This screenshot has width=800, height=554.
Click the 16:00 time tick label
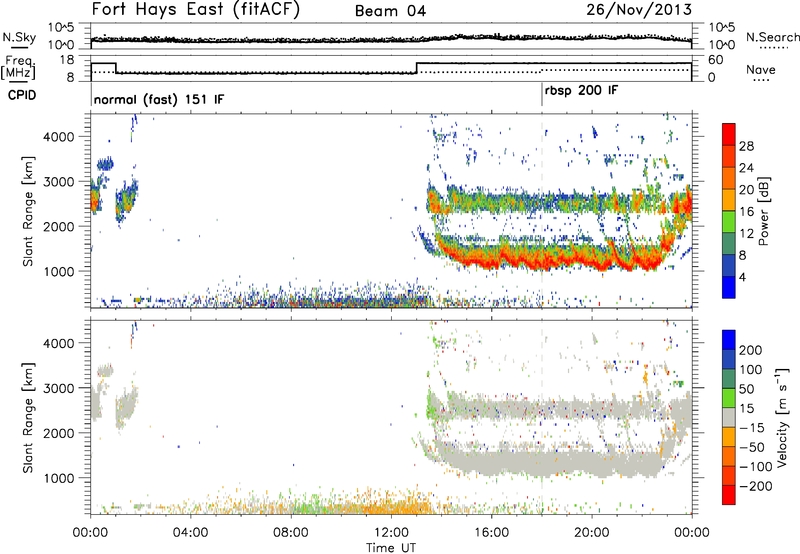(x=491, y=533)
